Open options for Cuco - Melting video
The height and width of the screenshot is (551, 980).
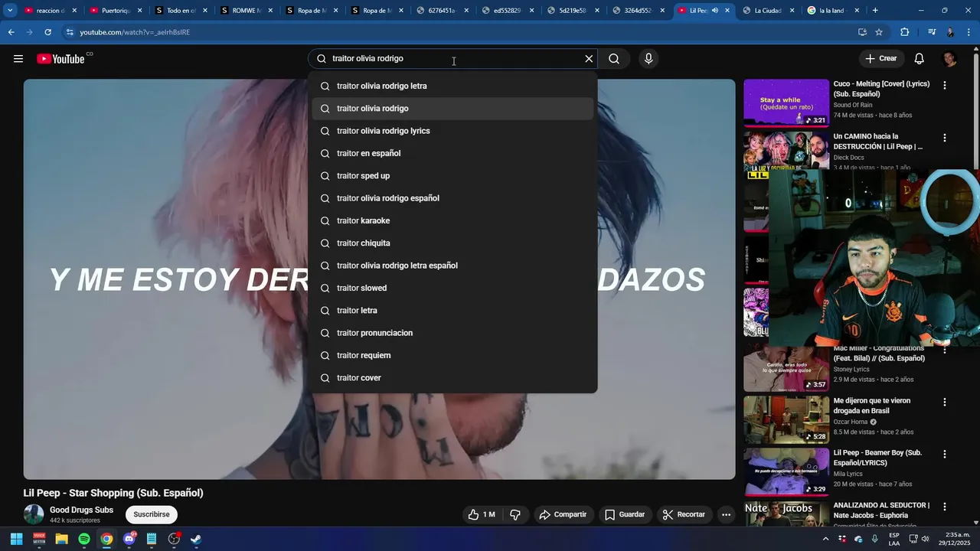(x=945, y=86)
